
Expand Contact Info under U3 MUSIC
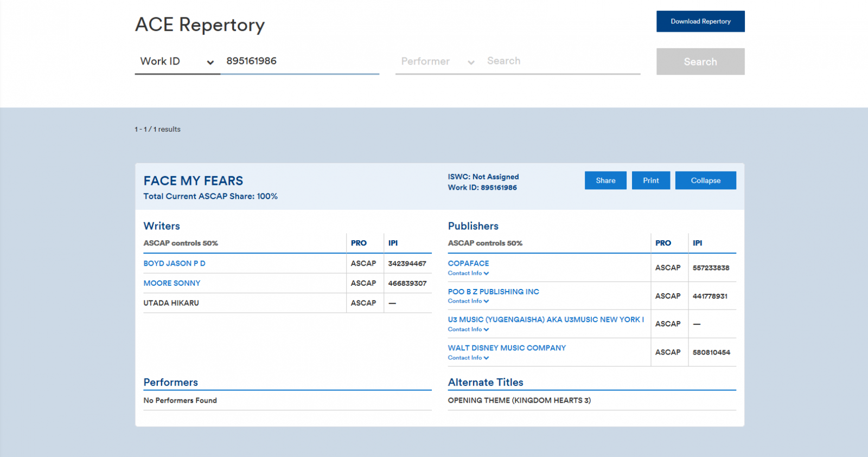[x=468, y=330]
